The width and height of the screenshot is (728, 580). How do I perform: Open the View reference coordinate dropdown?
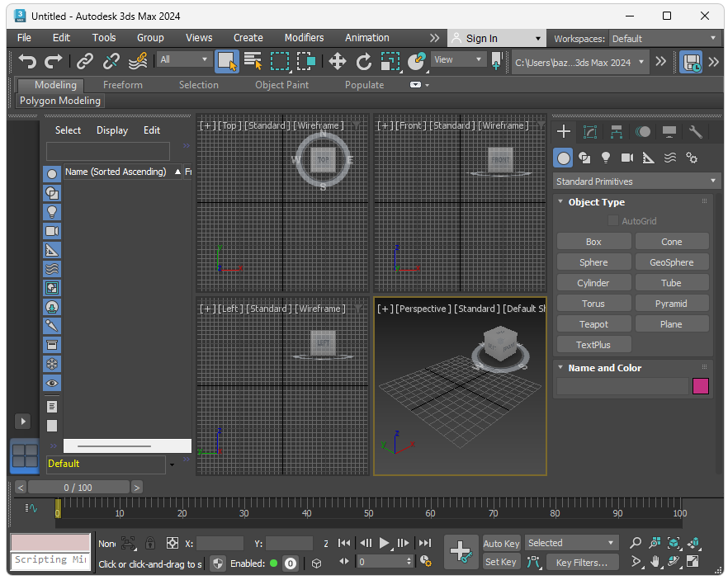[x=458, y=59]
